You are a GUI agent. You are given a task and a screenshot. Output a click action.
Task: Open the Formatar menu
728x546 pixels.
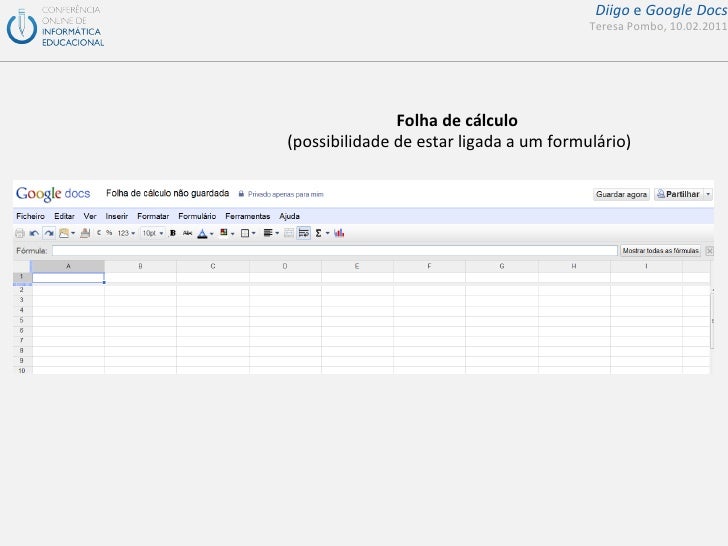(x=153, y=216)
